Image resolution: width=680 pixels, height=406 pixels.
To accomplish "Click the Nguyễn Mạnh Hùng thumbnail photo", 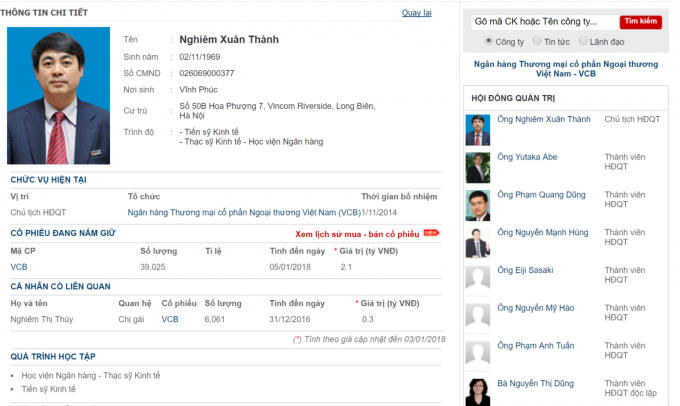I will 478,243.
